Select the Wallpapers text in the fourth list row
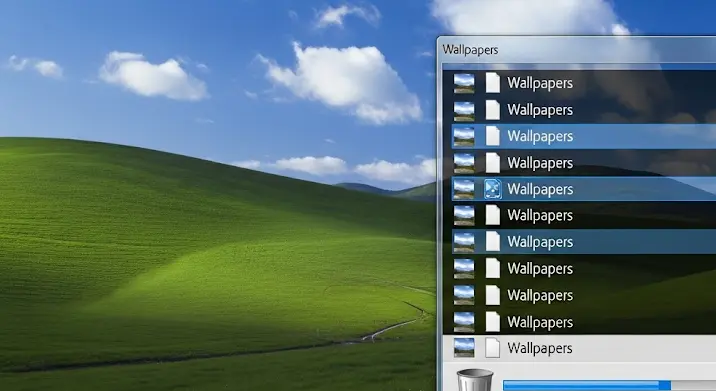The width and height of the screenshot is (716, 391). [540, 163]
